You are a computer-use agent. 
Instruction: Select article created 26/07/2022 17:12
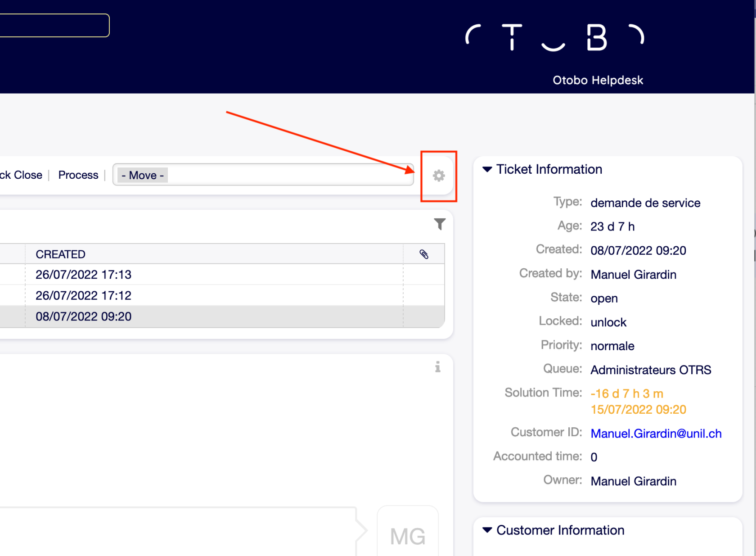84,296
